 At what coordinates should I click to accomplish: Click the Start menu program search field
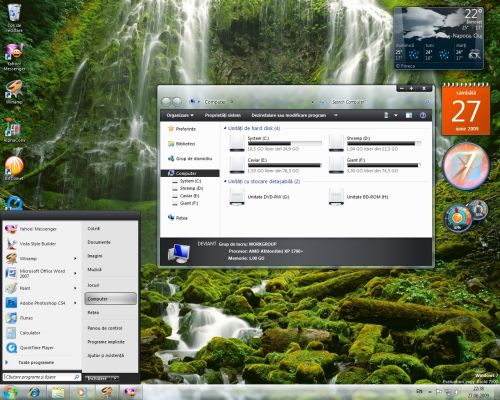42,377
